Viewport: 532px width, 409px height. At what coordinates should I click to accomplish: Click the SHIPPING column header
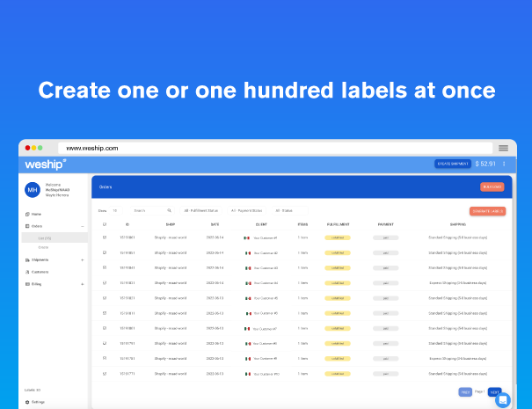click(x=458, y=224)
